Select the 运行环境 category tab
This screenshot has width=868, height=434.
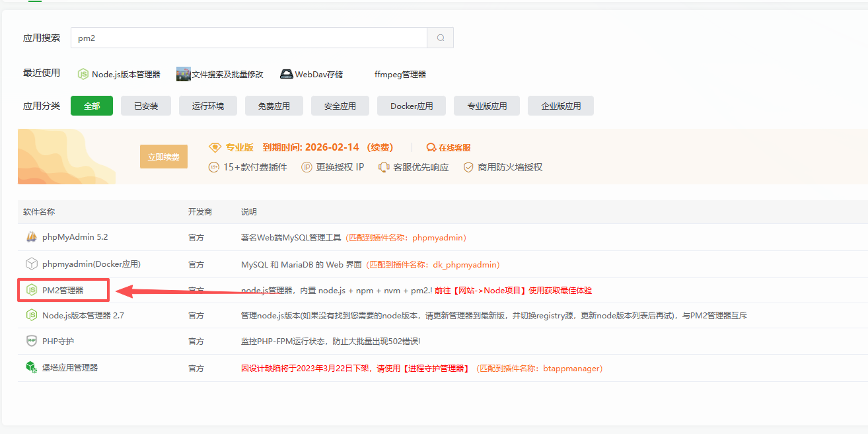click(x=208, y=106)
